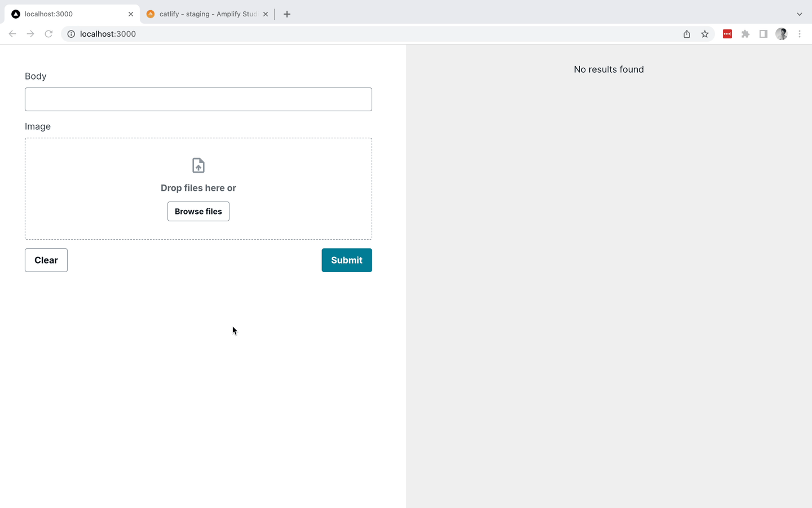The height and width of the screenshot is (508, 812).
Task: Open the Extensions puzzle piece icon
Action: click(x=745, y=34)
